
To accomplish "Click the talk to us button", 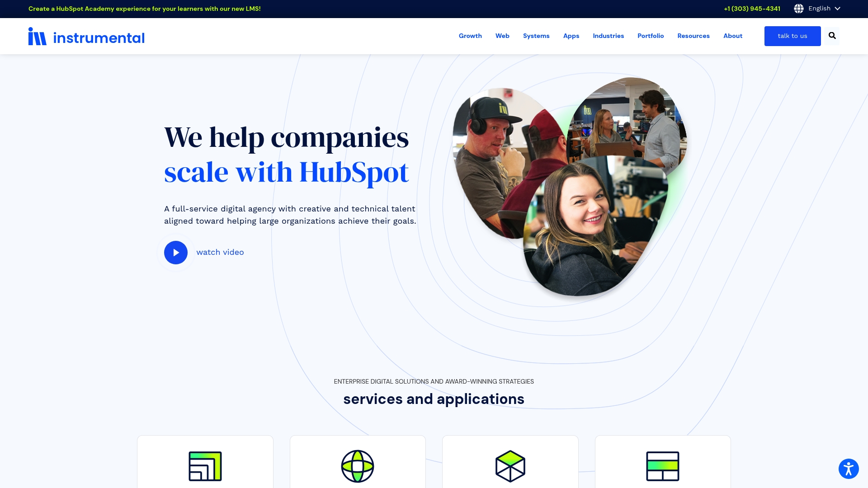I will tap(792, 36).
